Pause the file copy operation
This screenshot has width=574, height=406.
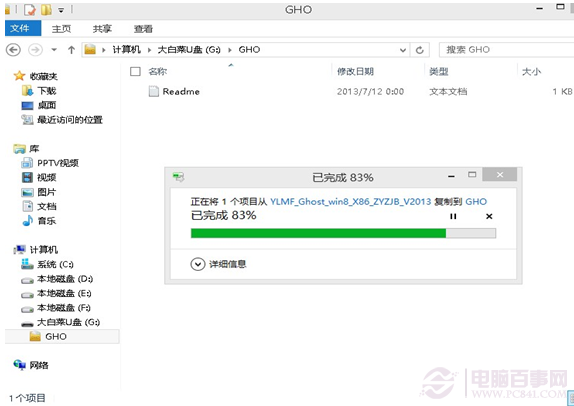(x=453, y=216)
